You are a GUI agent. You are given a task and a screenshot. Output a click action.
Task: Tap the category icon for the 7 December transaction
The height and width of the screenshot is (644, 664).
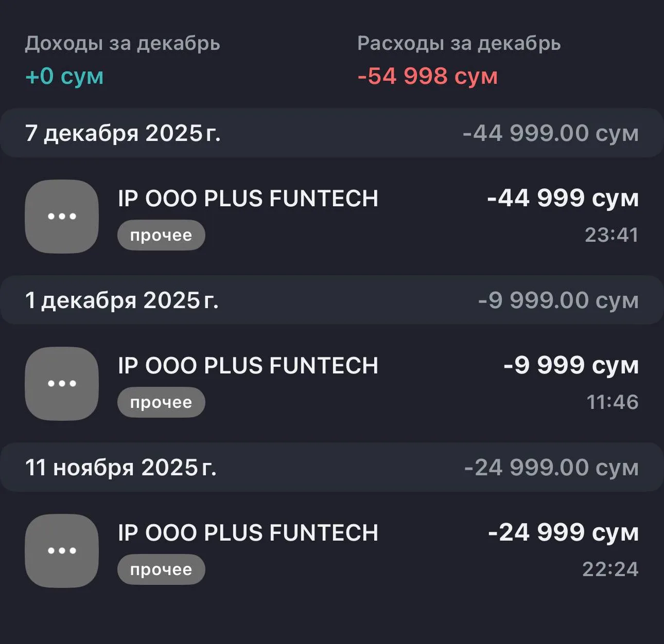[x=62, y=216]
